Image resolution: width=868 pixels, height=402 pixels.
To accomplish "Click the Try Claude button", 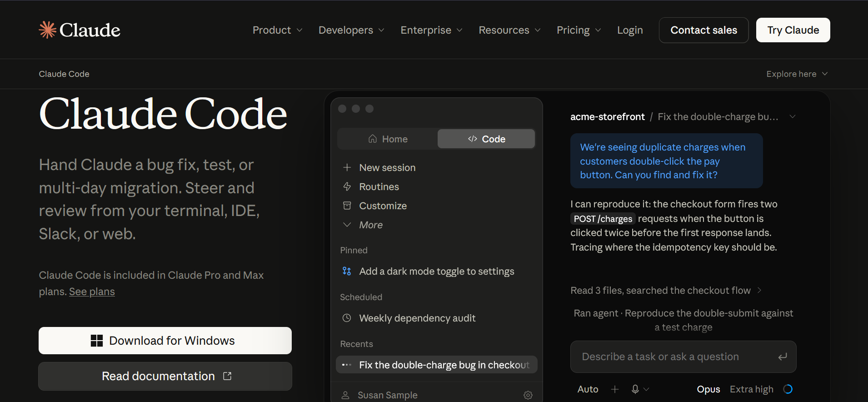I will pyautogui.click(x=793, y=30).
